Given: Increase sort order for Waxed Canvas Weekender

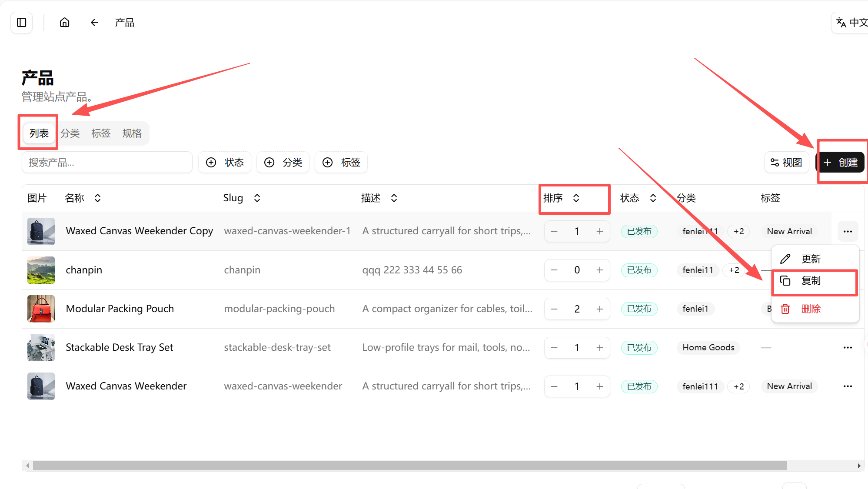Looking at the screenshot, I should (600, 386).
